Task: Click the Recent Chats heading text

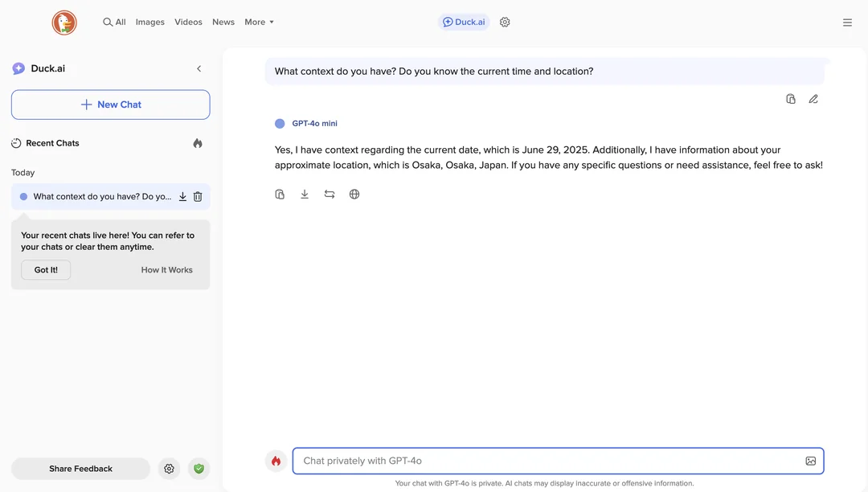Action: [52, 143]
